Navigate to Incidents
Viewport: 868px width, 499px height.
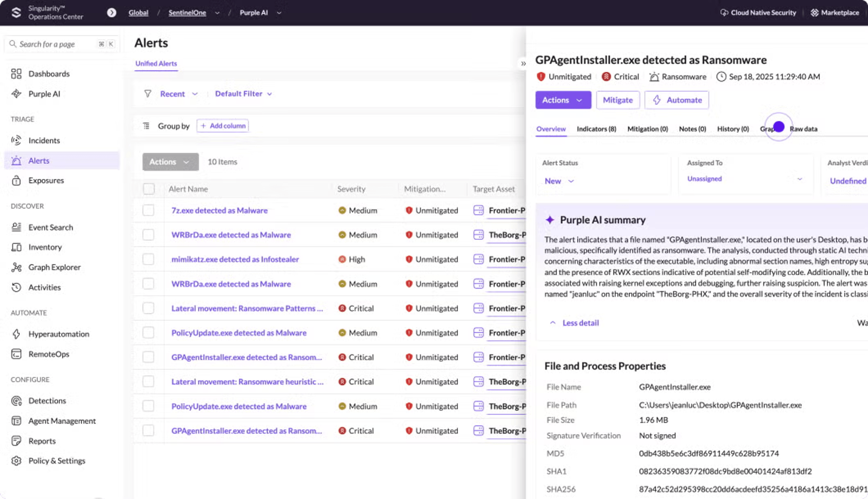(x=44, y=140)
